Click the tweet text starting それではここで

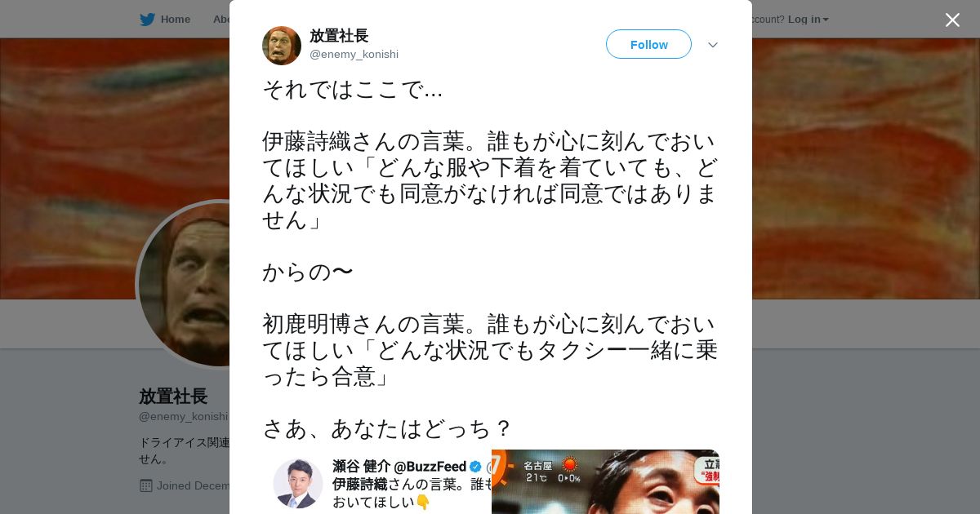pyautogui.click(x=490, y=259)
